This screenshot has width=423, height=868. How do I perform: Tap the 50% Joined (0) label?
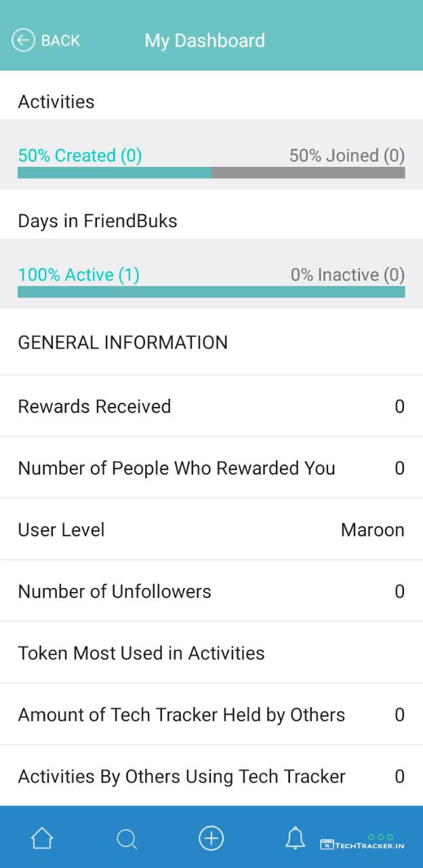(346, 155)
